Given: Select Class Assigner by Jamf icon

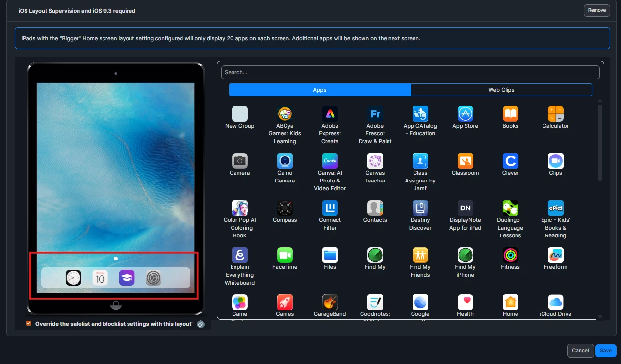Looking at the screenshot, I should coord(420,161).
